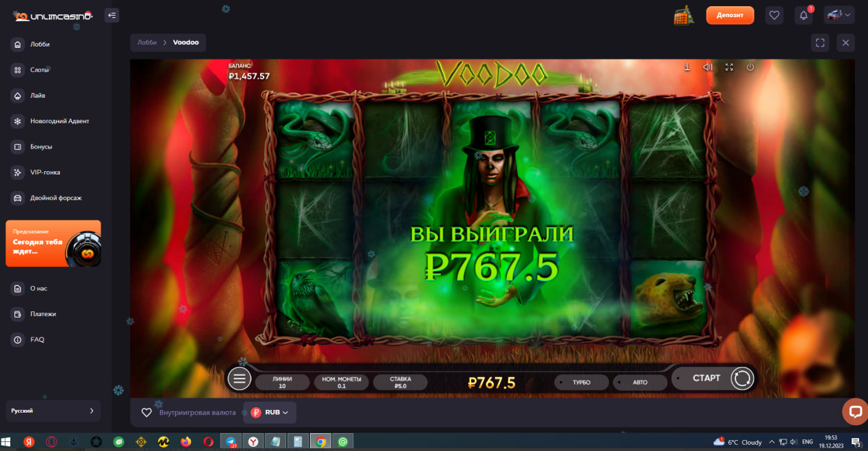Toggle the Авто spin mode

pyautogui.click(x=639, y=382)
